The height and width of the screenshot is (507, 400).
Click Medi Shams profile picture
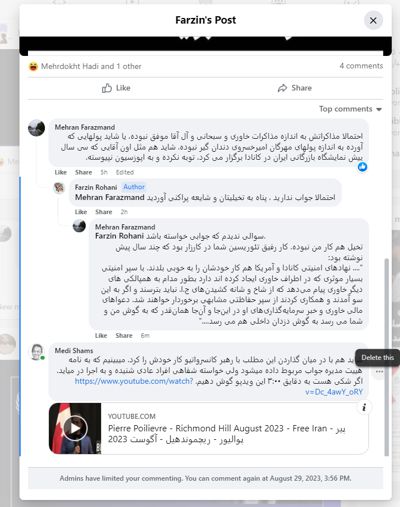pyautogui.click(x=37, y=352)
